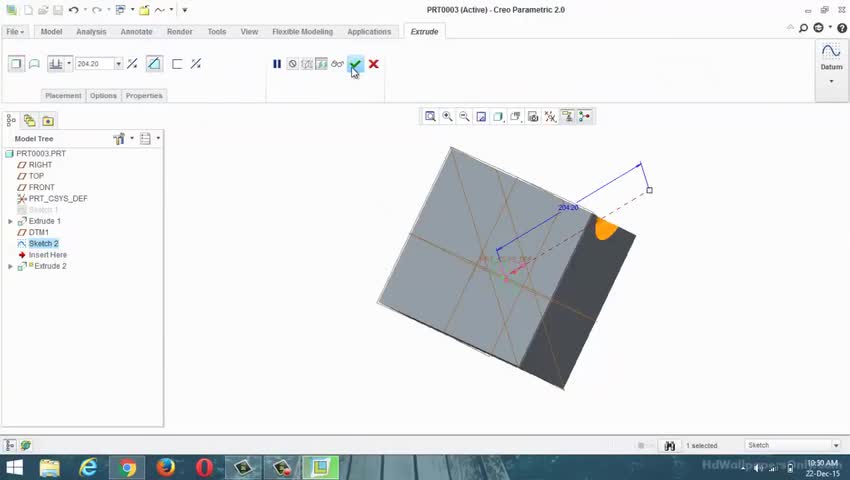Click the depth value field showing 204.20
Viewport: 850px width, 480px height.
94,64
